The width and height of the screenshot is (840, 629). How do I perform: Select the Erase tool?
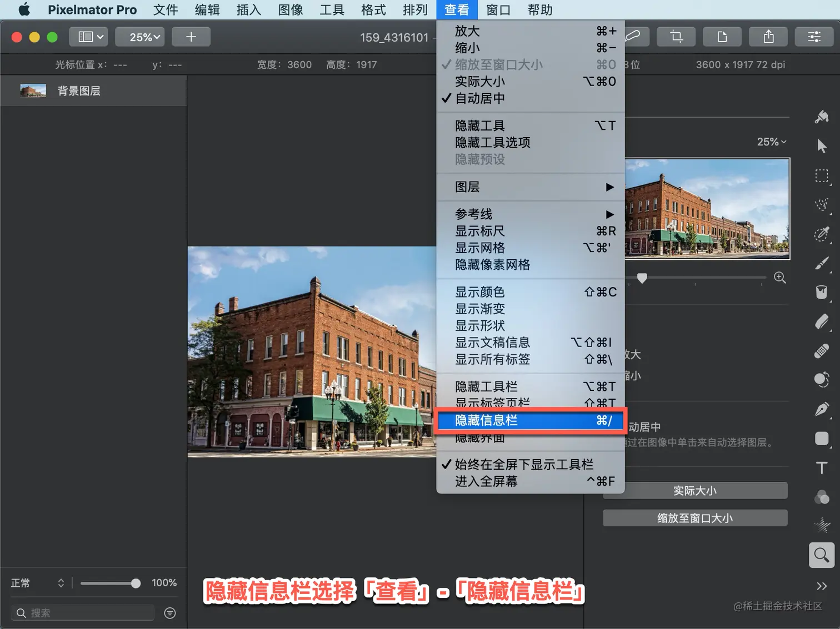822,321
